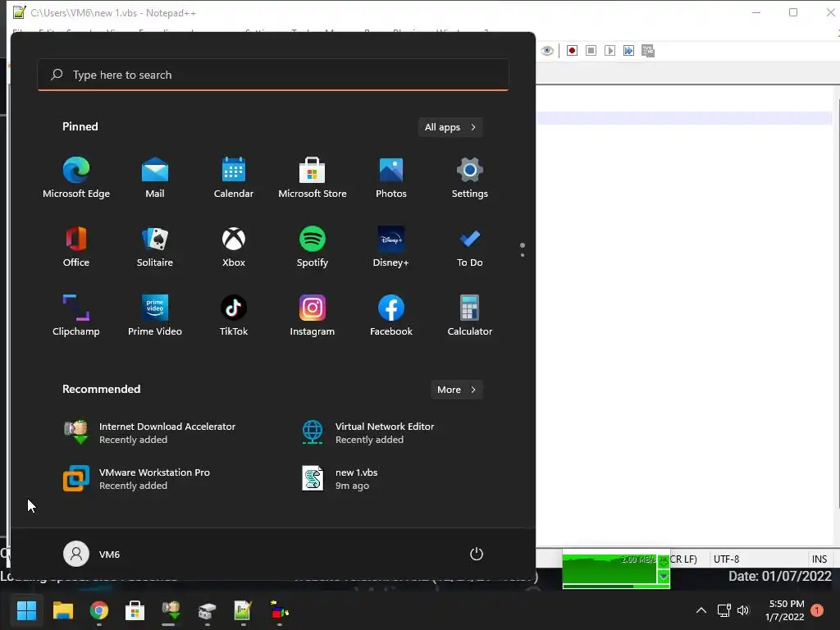
Task: Launch Solitaire
Action: pos(155,247)
